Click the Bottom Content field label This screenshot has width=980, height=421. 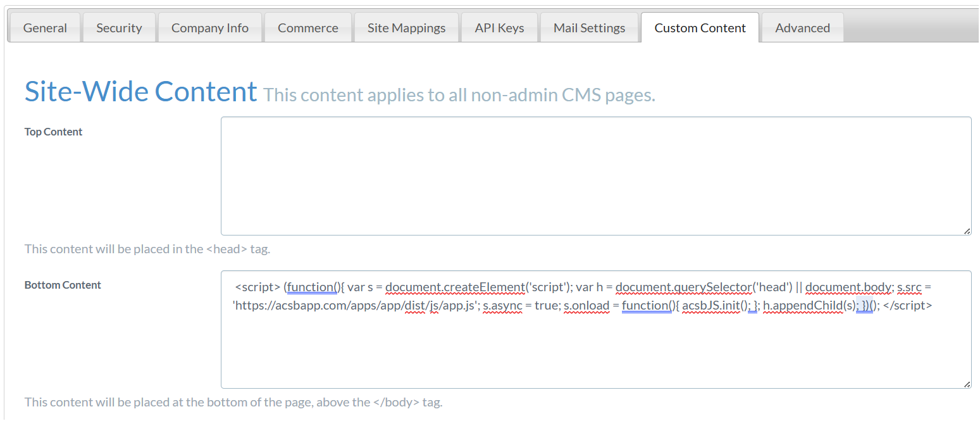[63, 285]
